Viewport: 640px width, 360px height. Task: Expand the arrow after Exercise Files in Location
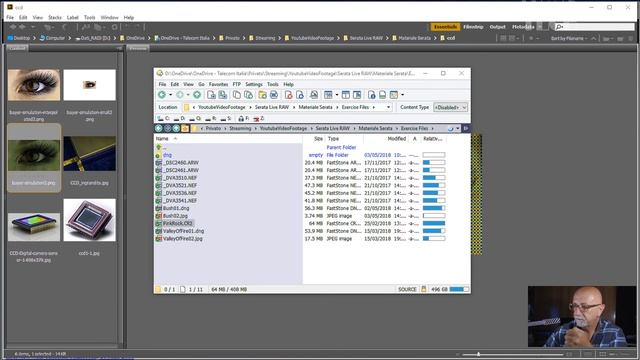373,107
